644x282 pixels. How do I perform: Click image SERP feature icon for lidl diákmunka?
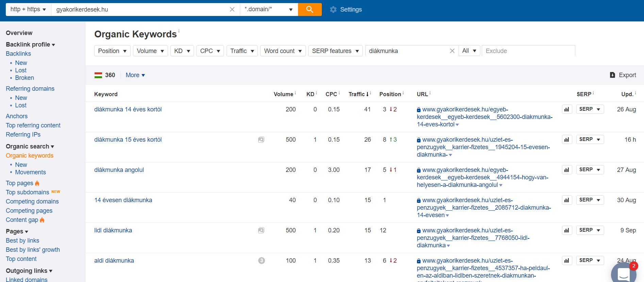click(x=261, y=230)
